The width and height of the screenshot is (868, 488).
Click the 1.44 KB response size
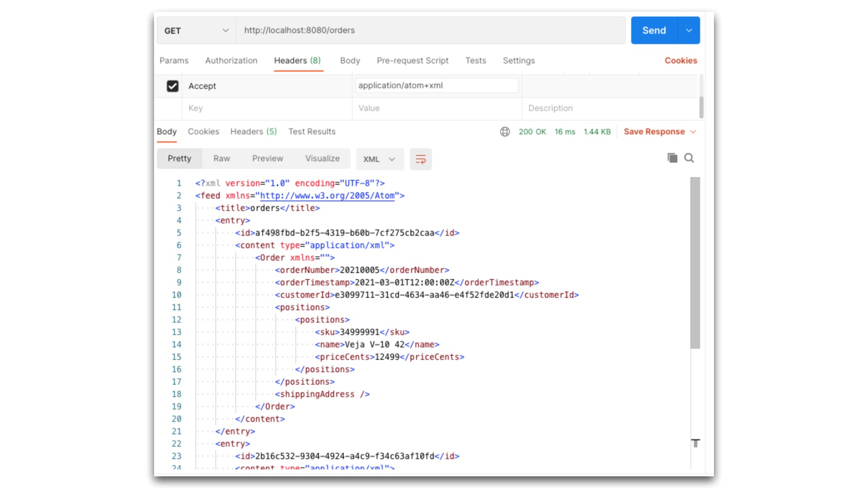pos(597,132)
